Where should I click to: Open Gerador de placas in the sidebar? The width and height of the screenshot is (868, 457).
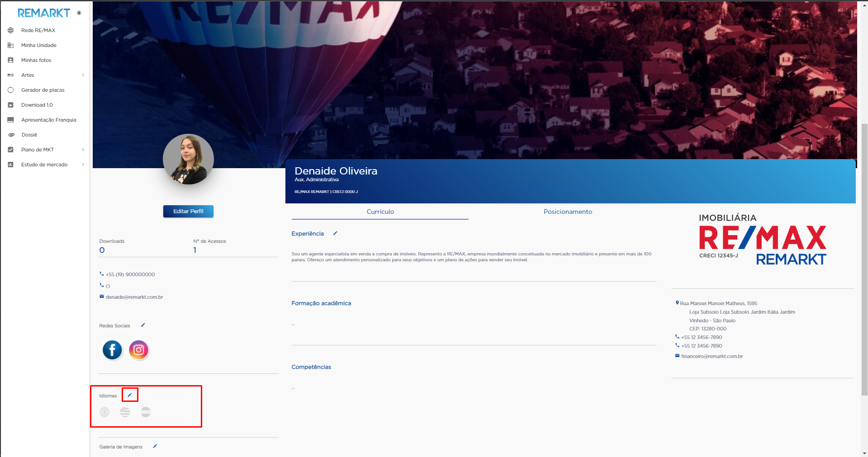click(x=43, y=90)
